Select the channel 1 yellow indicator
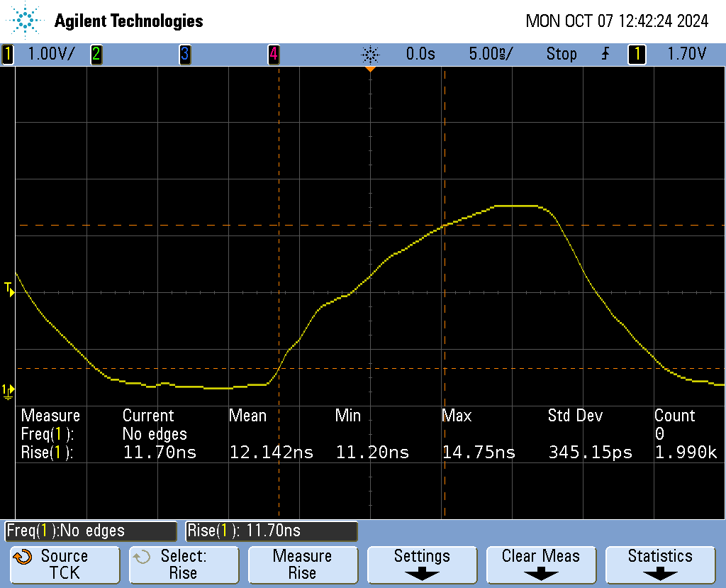 [8, 54]
